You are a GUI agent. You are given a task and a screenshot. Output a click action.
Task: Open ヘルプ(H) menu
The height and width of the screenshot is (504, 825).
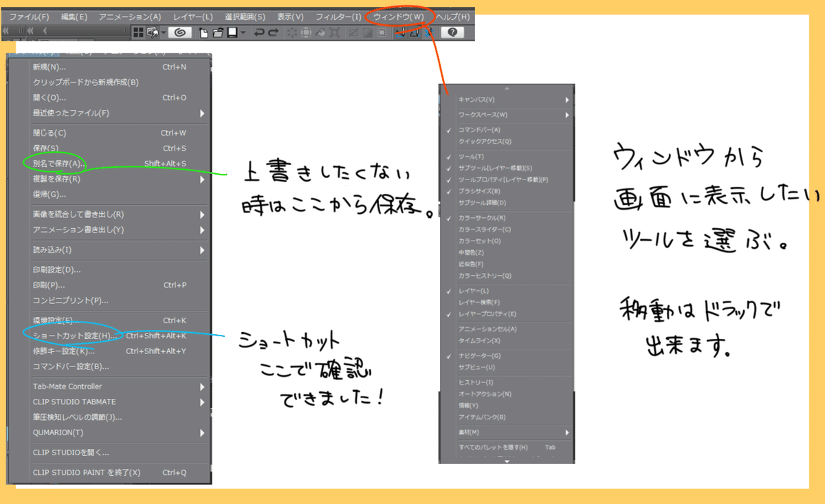(453, 17)
